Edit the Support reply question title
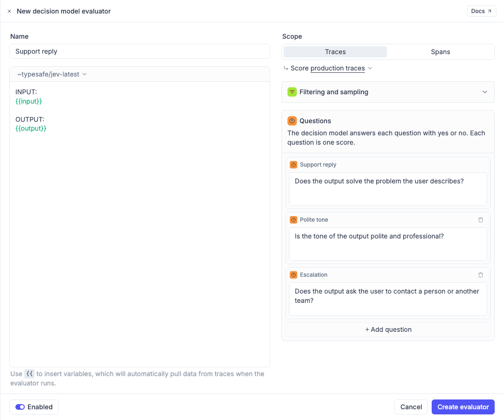The image size is (504, 420). point(318,165)
